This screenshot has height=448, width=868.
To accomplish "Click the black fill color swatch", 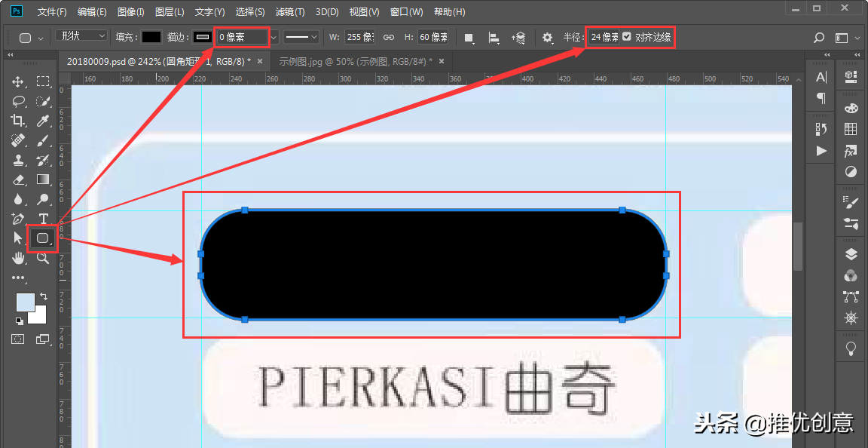I will [151, 37].
